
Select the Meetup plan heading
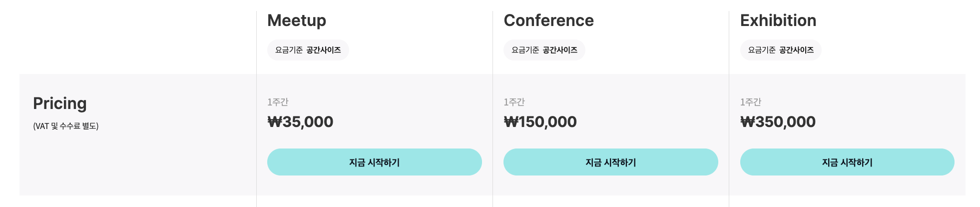297,20
